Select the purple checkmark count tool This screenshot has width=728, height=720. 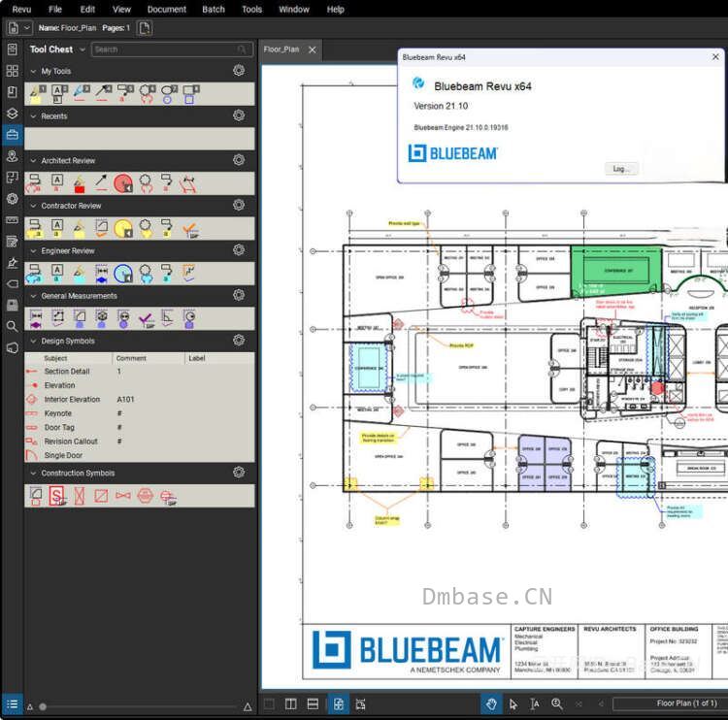click(147, 319)
